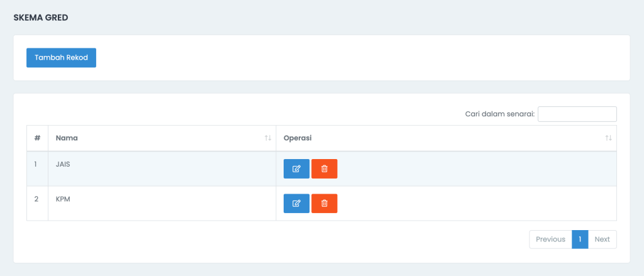644x276 pixels.
Task: Edit the JAIS record
Action: click(x=296, y=168)
